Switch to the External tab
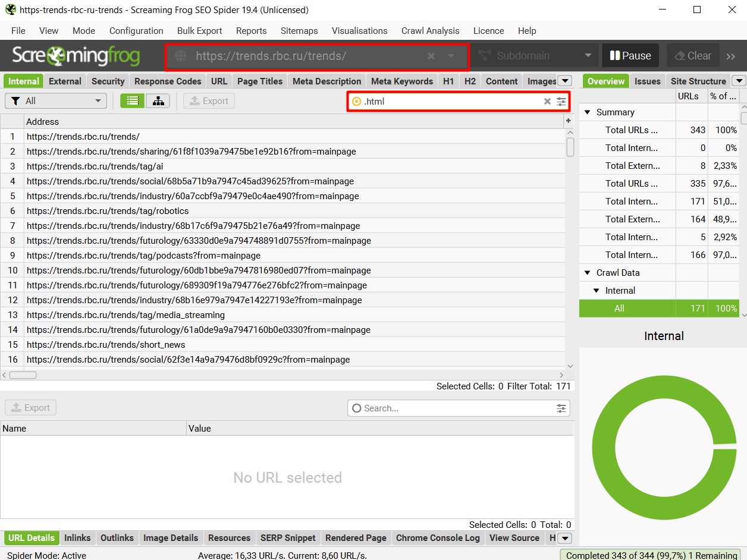Viewport: 747px width, 560px height. [x=65, y=81]
